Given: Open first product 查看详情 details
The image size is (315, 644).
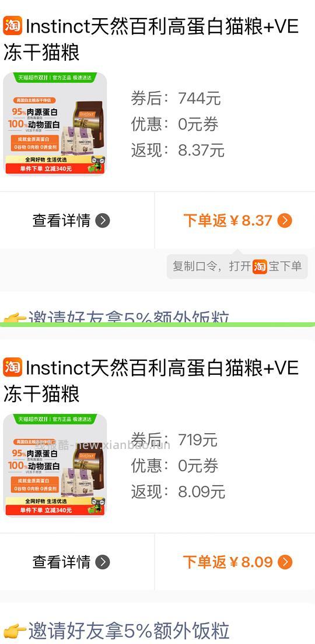Looking at the screenshot, I should (x=71, y=221).
